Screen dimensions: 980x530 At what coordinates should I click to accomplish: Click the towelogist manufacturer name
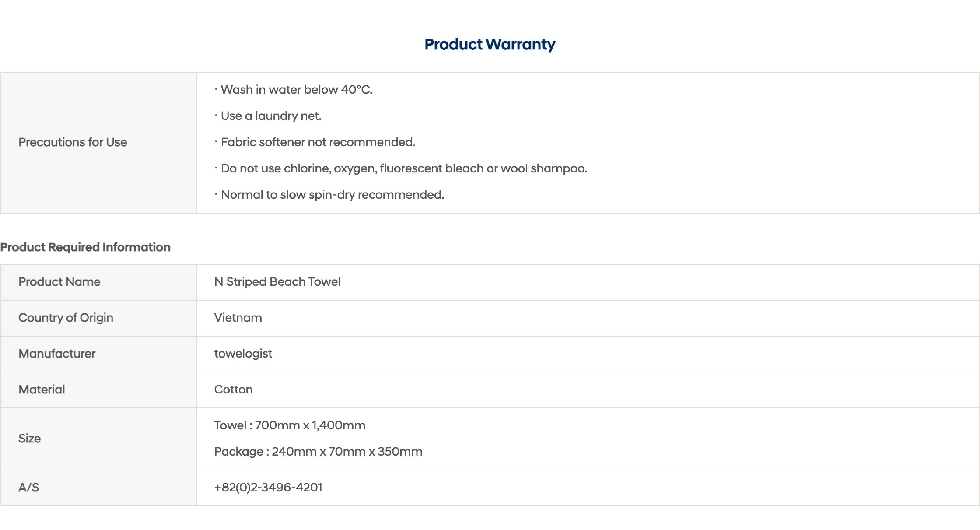coord(243,354)
